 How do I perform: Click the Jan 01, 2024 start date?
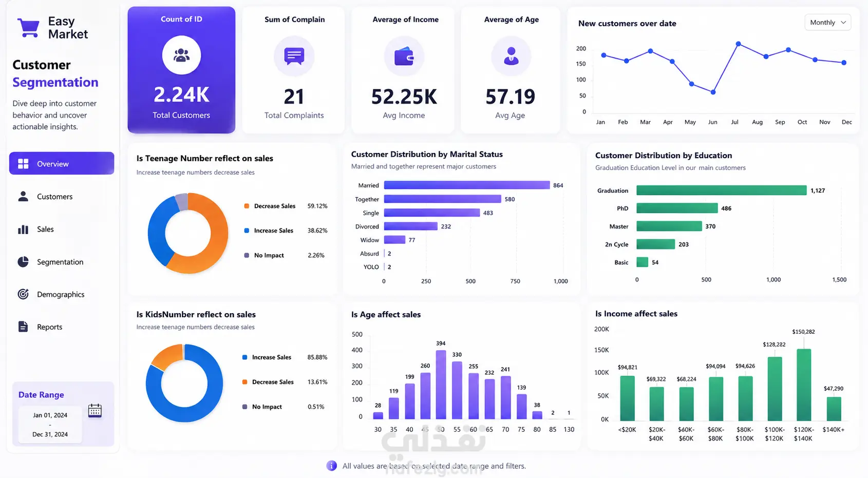click(x=50, y=415)
